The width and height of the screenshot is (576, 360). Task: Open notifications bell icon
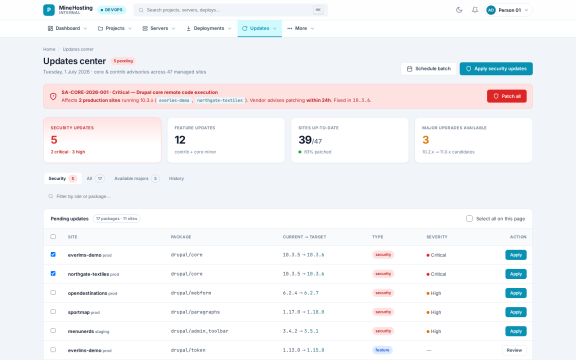(x=475, y=10)
